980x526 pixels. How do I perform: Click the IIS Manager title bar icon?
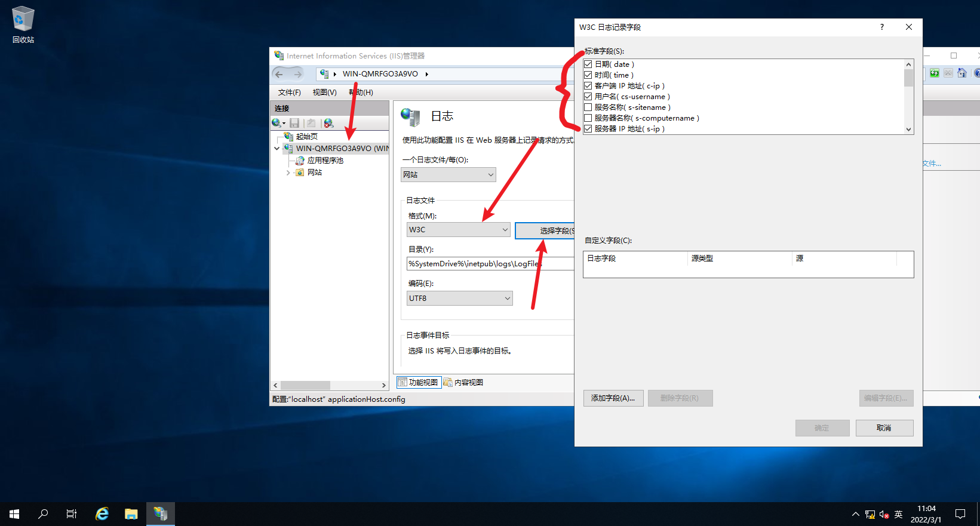(279, 56)
